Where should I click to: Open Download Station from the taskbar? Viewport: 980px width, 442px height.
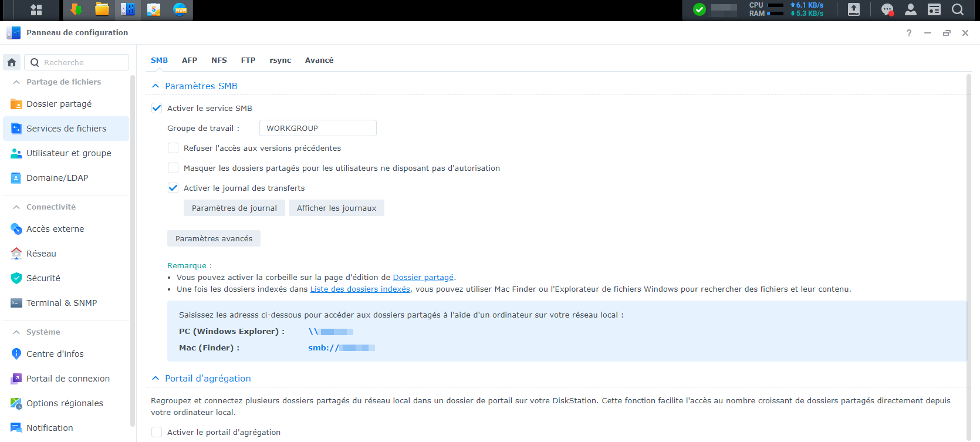(76, 9)
